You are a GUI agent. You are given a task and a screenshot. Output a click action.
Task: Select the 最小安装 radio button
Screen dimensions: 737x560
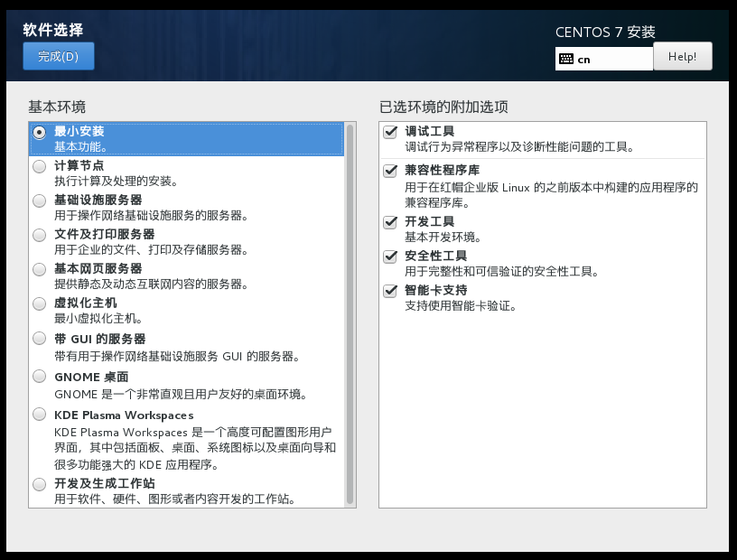[40, 133]
